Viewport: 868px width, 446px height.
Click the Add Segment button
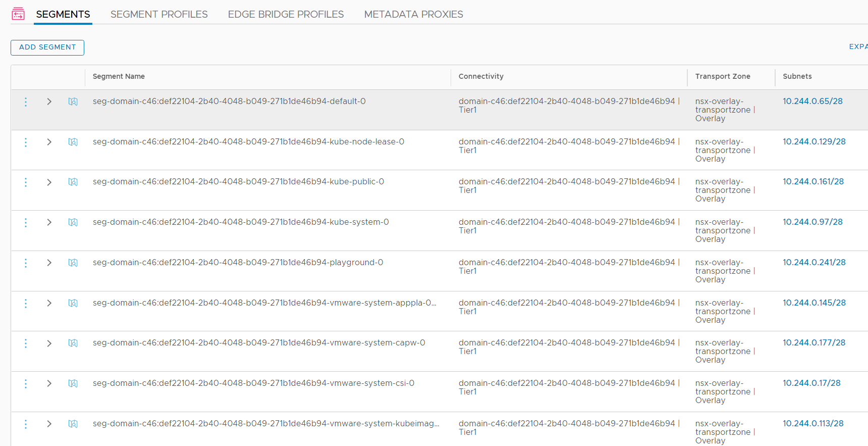[x=47, y=47]
